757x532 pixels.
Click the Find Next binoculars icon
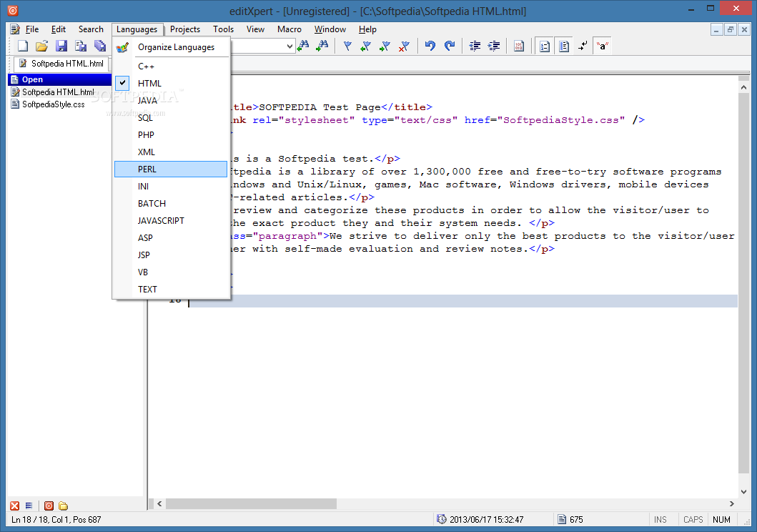(x=322, y=46)
